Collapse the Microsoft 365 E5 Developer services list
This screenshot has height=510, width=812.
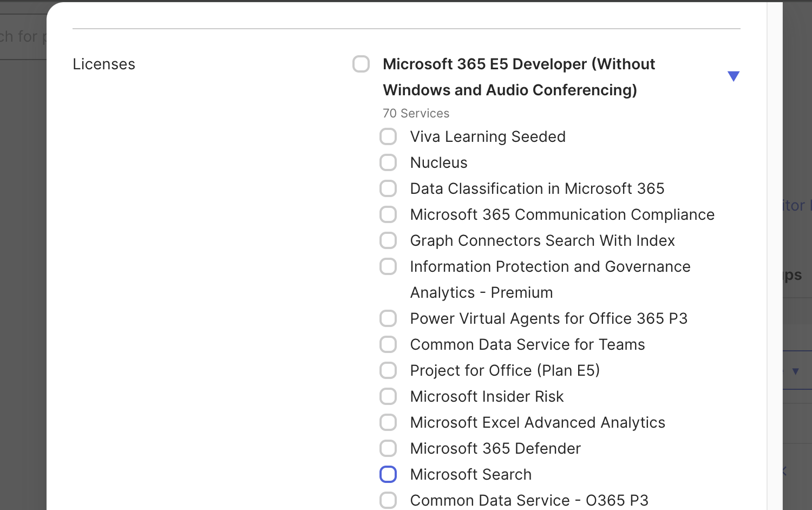coord(734,76)
